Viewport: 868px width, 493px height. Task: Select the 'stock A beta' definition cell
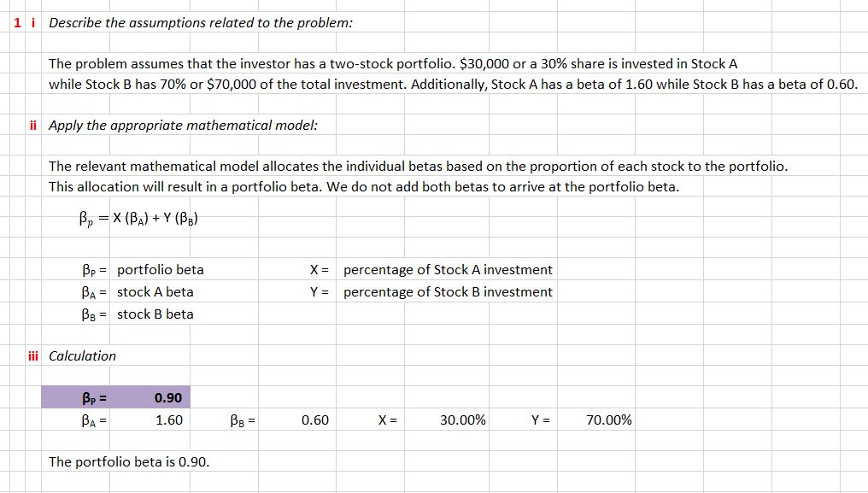(155, 291)
